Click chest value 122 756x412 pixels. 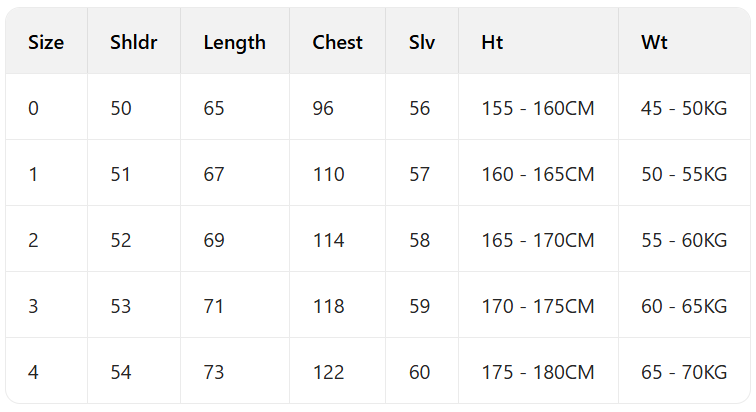[328, 372]
